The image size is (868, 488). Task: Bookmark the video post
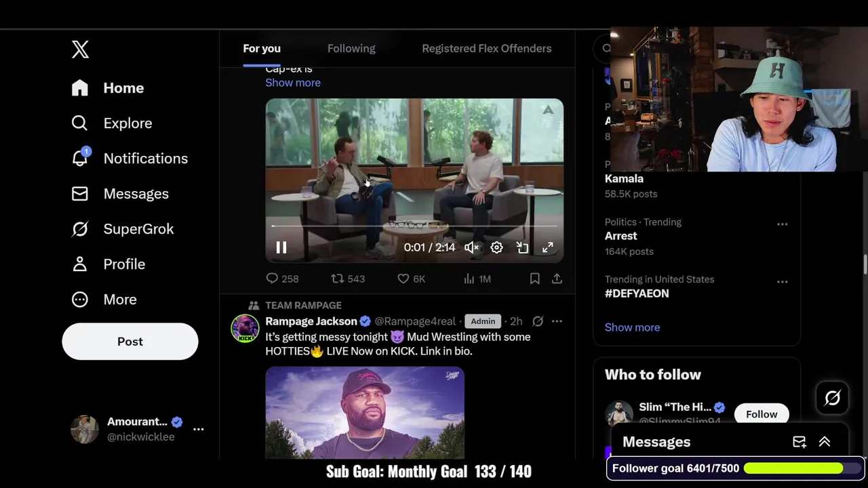(534, 279)
